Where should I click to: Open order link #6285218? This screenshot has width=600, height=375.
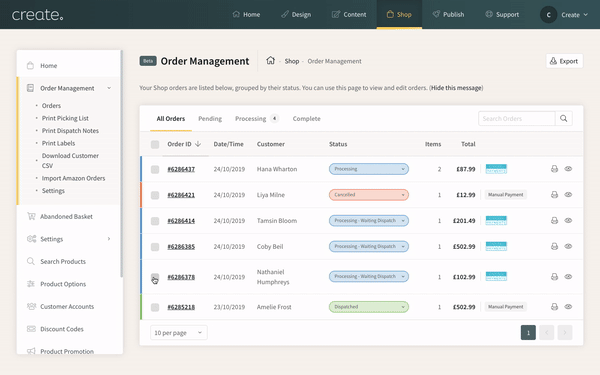click(x=181, y=307)
